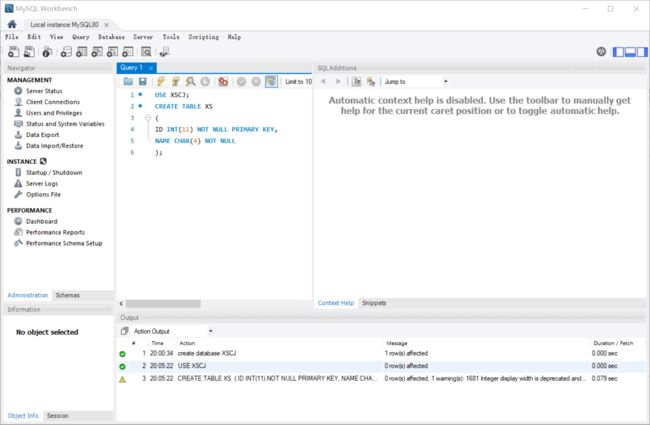Switch to the Session tab
This screenshot has height=425, width=650.
point(58,415)
